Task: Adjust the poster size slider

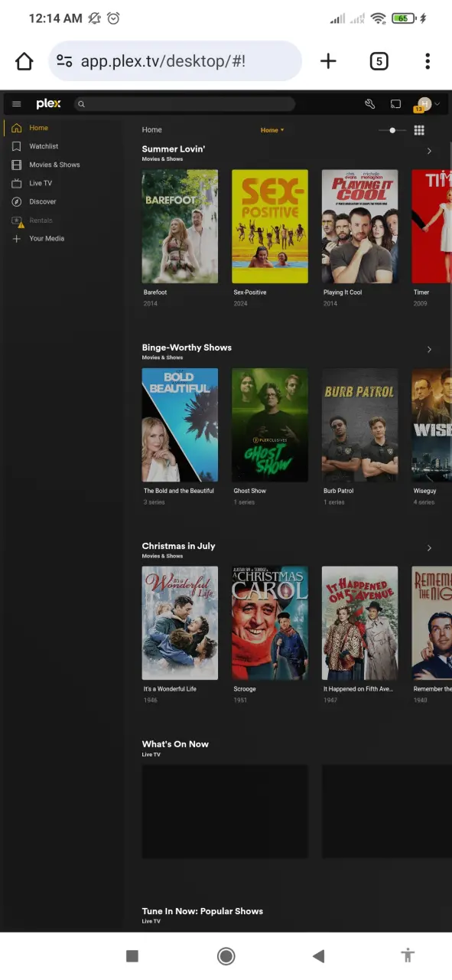Action: click(392, 130)
